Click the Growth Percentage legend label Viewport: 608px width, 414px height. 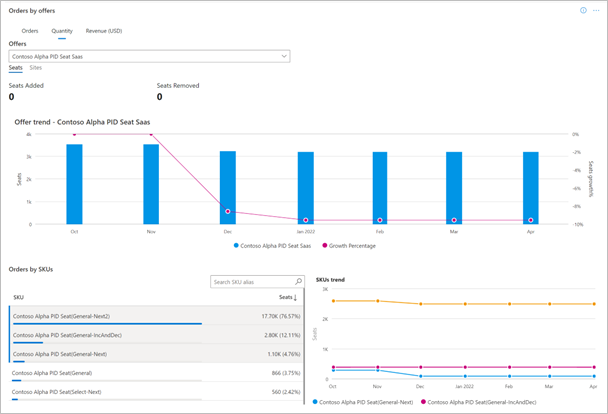[352, 246]
